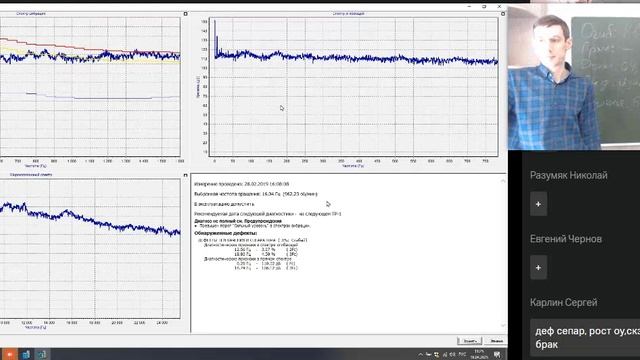
Task: Open the Windows notification center icon
Action: (x=497, y=354)
